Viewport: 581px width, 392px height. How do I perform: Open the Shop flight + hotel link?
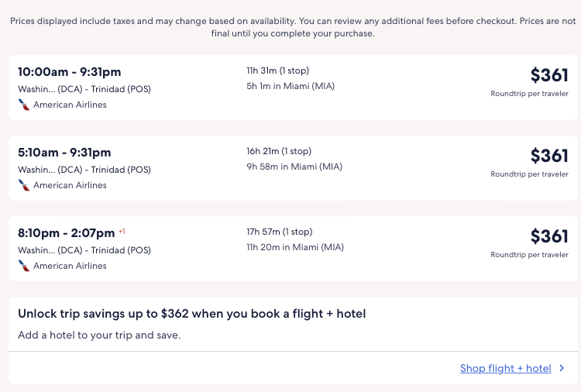point(505,369)
